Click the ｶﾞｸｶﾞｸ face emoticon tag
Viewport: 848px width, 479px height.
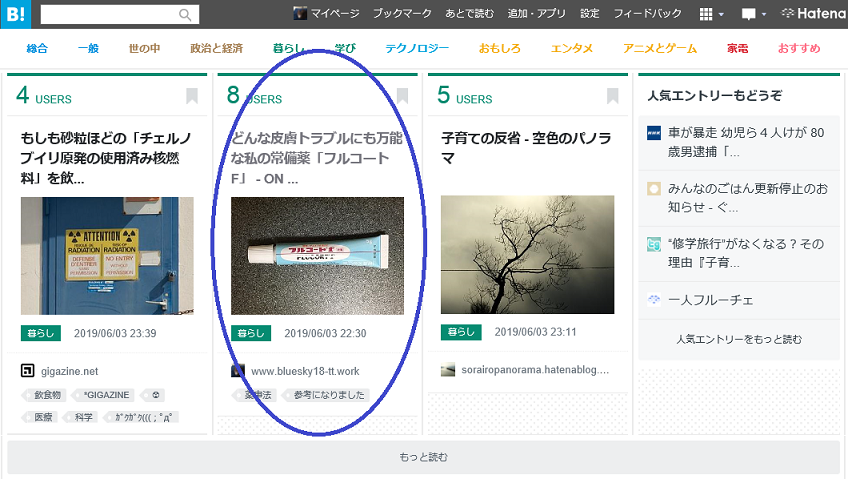click(140, 417)
